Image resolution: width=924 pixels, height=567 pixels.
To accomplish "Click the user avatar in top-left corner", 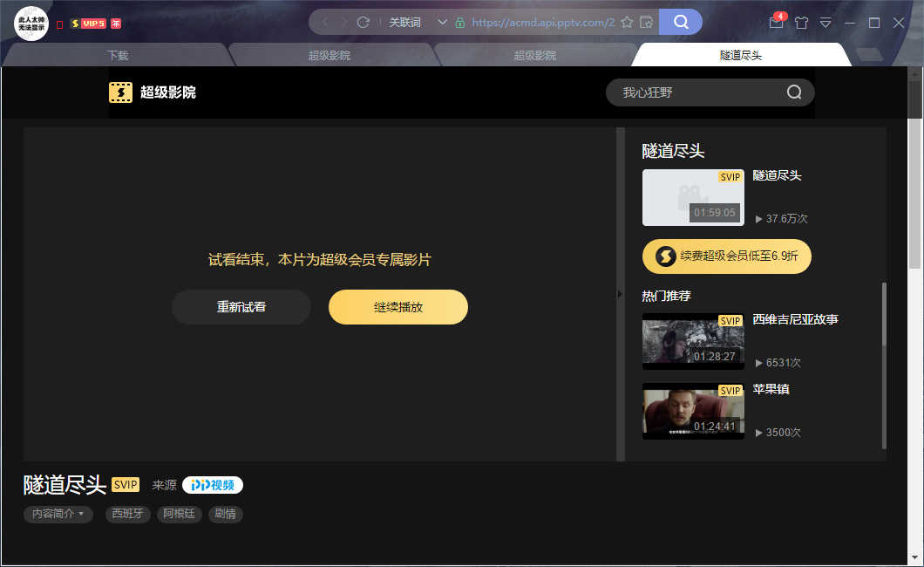I will point(31,23).
